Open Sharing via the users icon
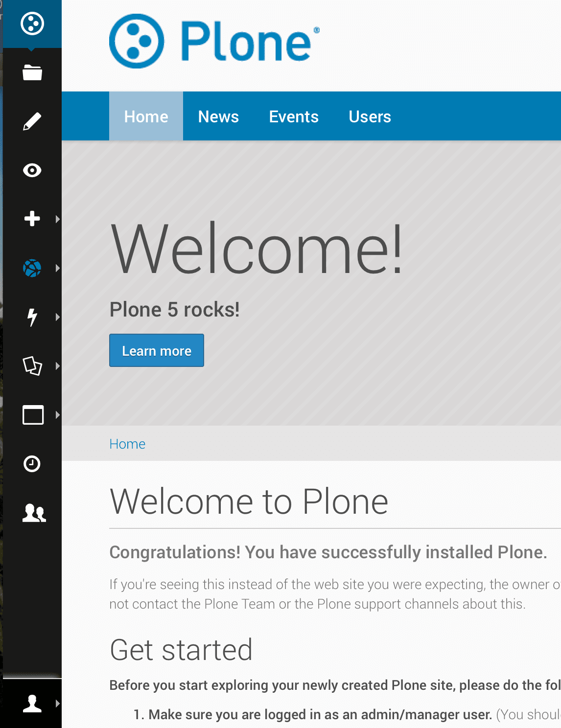561x728 pixels. [32, 513]
